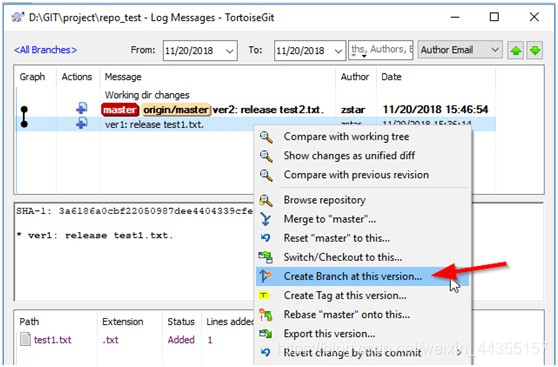
Task: Click the green up arrow button
Action: pyautogui.click(x=515, y=51)
